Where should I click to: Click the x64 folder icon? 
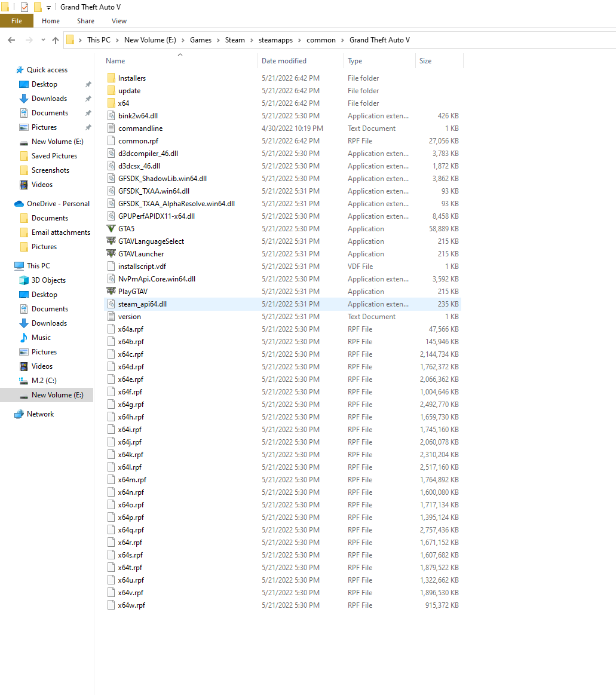coord(111,103)
